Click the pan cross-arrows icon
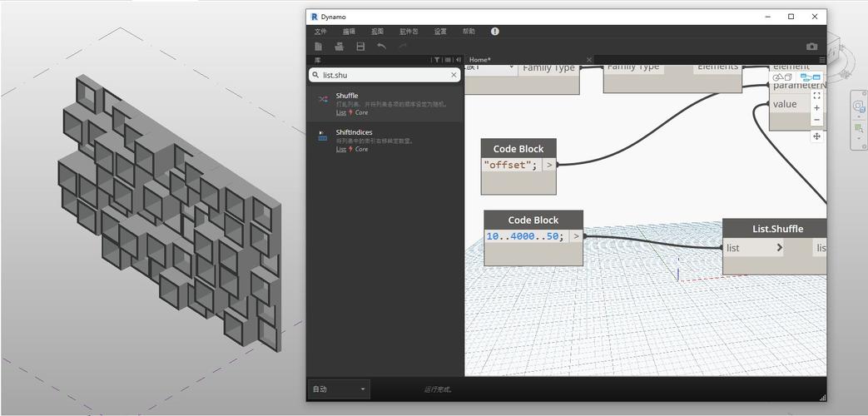 pos(816,136)
